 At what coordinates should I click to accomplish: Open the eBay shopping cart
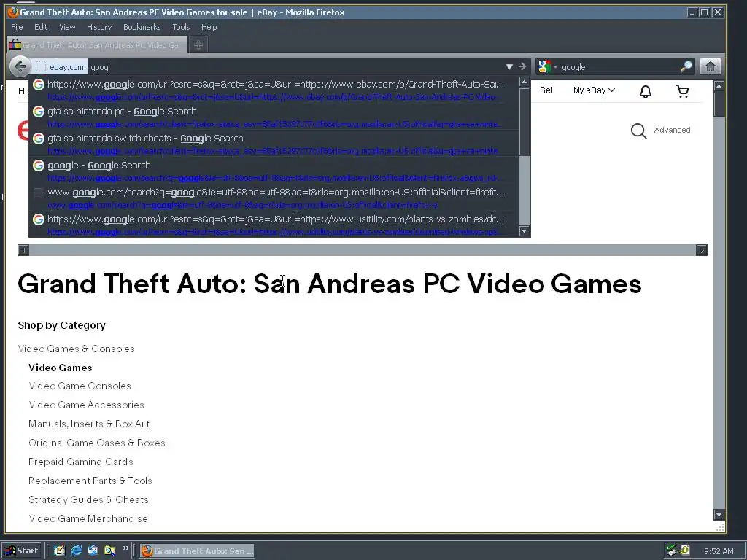coord(683,91)
